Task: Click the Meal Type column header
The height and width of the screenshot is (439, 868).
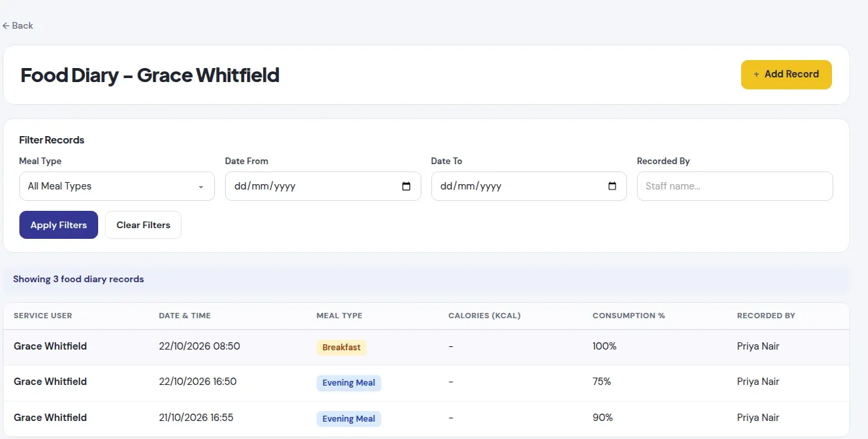Action: click(x=339, y=316)
